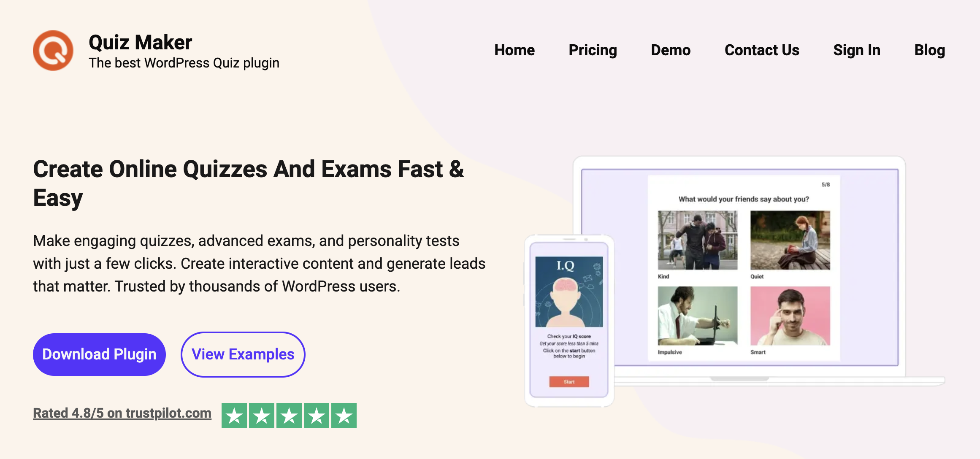
Task: Click the Quiz Maker logo icon
Action: [53, 50]
